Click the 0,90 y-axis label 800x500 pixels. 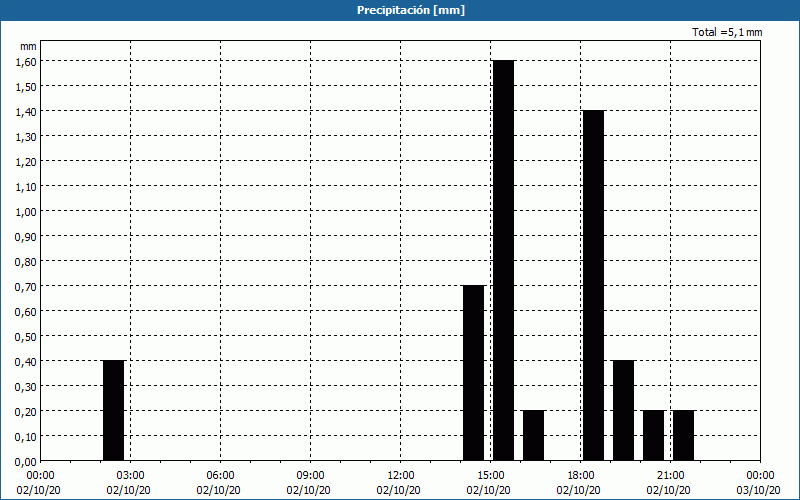tap(26, 237)
